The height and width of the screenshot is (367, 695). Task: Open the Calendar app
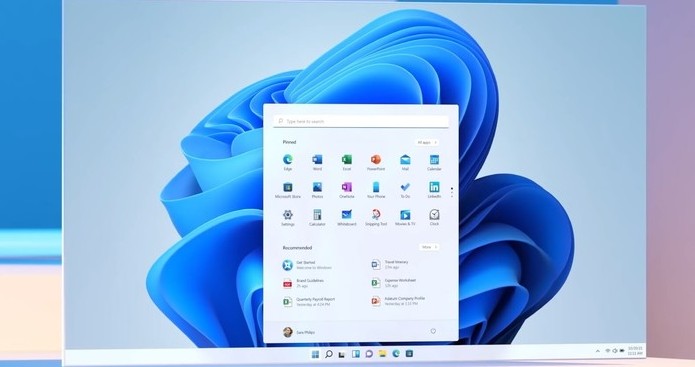(434, 162)
